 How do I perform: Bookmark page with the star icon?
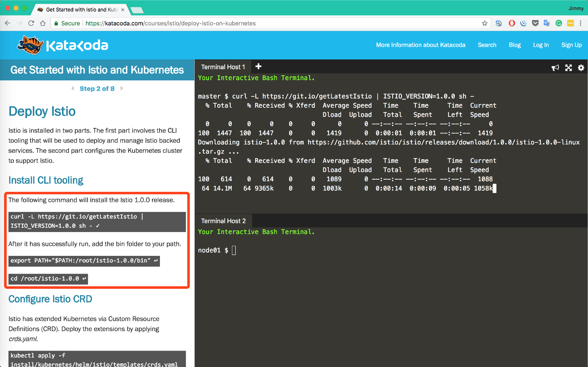(485, 23)
